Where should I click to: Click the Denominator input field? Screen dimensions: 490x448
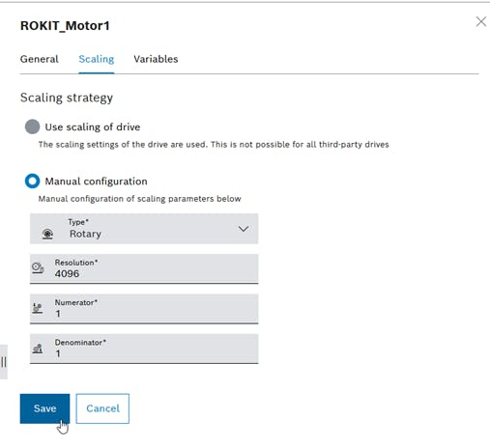(144, 349)
